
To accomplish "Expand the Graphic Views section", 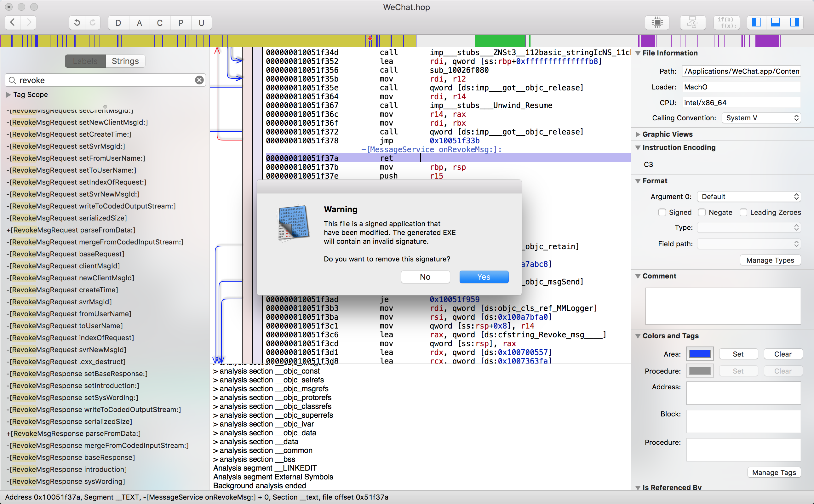I will click(638, 134).
